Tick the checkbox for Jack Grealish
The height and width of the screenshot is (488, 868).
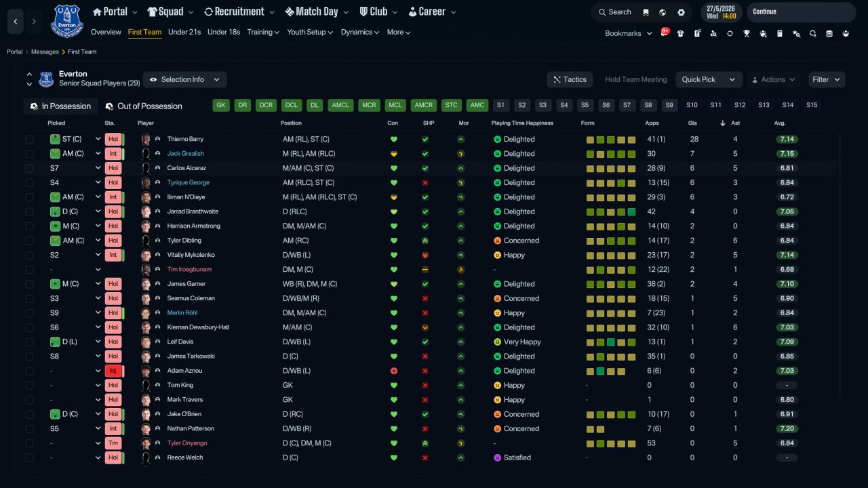pyautogui.click(x=29, y=154)
